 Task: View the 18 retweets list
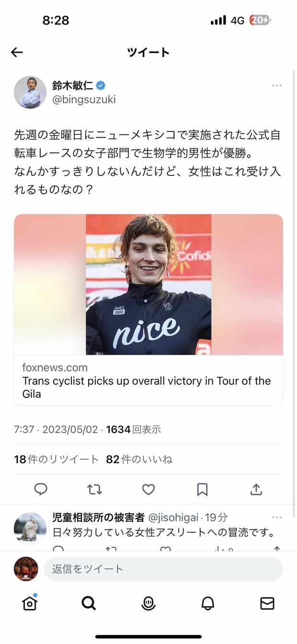click(x=56, y=460)
